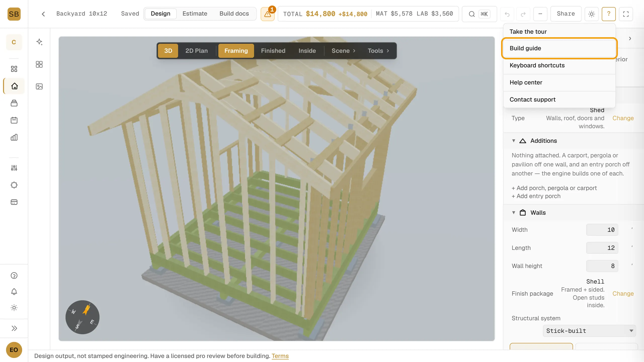Enter fullscreen mode
The width and height of the screenshot is (644, 362).
pyautogui.click(x=626, y=14)
